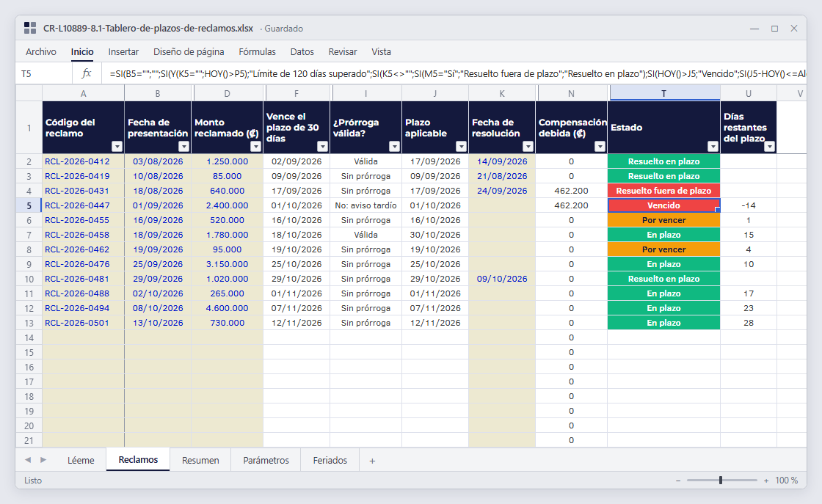
Task: Open the Vista tab
Action: [x=381, y=52]
